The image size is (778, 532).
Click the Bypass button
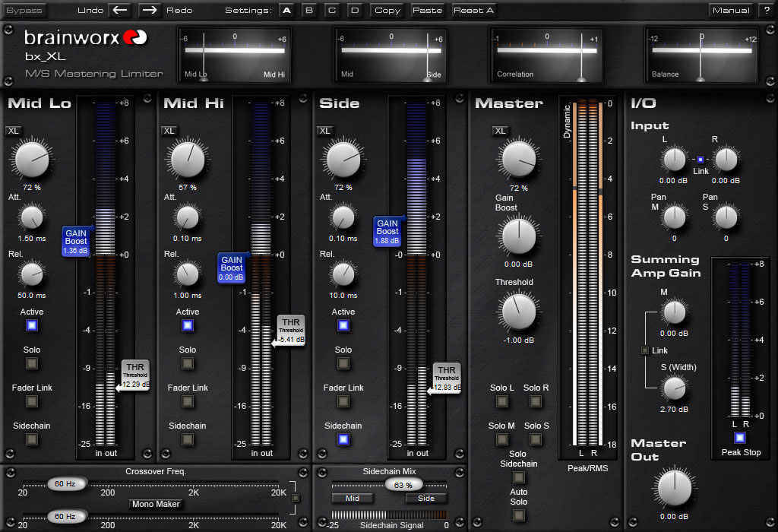tap(24, 10)
